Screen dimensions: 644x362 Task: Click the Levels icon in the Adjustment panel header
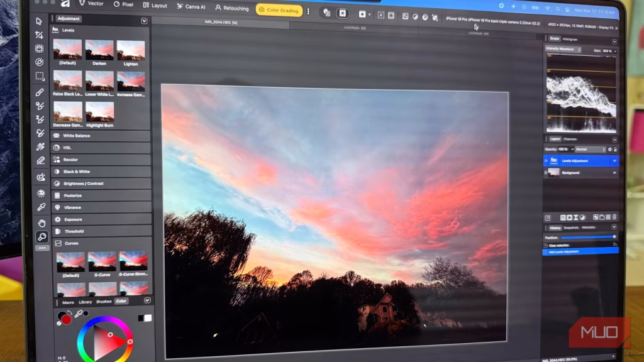click(58, 30)
